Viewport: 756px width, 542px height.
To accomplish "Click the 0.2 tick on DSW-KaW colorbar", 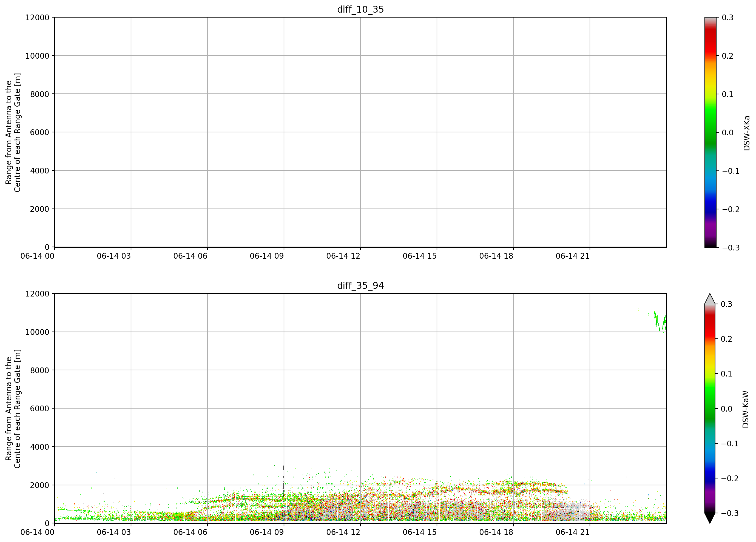I will point(727,339).
